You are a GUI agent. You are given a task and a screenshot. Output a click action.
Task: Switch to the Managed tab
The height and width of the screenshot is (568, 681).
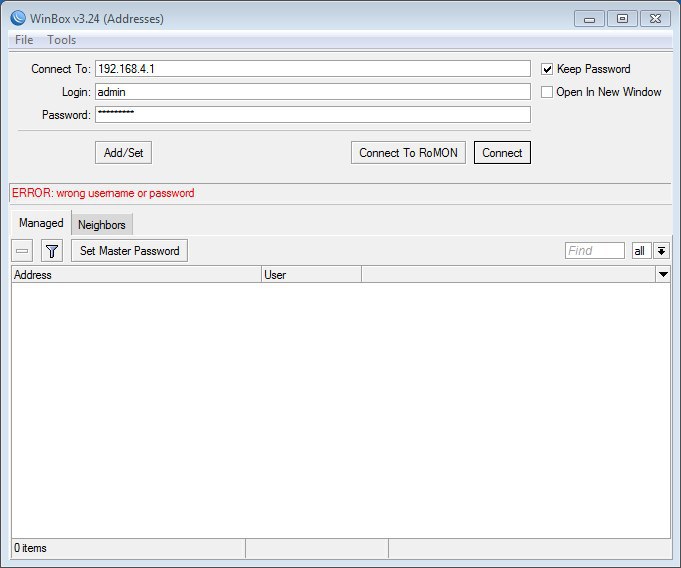pos(41,223)
